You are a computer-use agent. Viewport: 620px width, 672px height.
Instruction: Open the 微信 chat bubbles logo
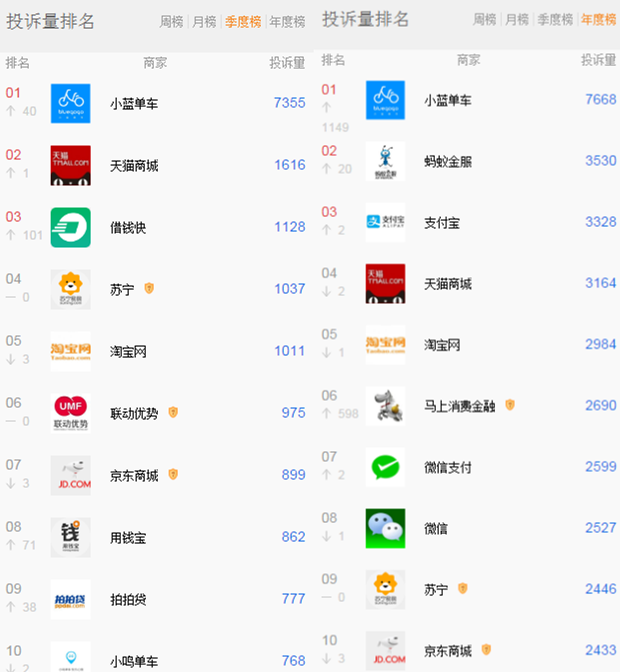tap(385, 528)
